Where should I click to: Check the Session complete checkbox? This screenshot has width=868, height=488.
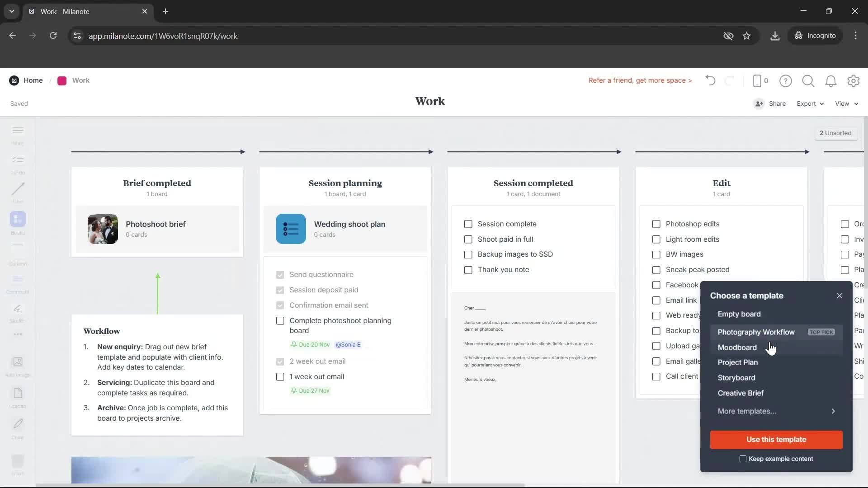pyautogui.click(x=468, y=224)
